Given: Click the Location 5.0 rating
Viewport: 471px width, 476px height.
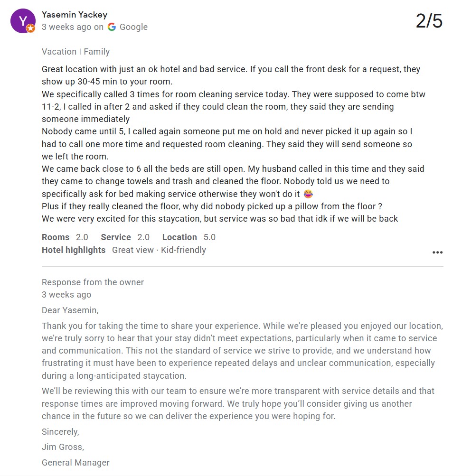Looking at the screenshot, I should tap(189, 237).
